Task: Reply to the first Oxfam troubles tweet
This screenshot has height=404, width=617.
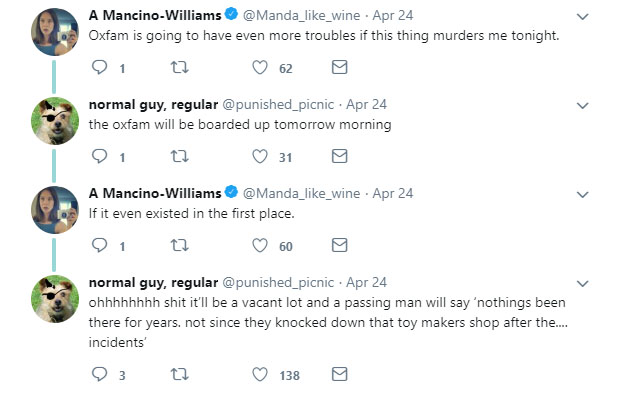Action: [x=99, y=68]
